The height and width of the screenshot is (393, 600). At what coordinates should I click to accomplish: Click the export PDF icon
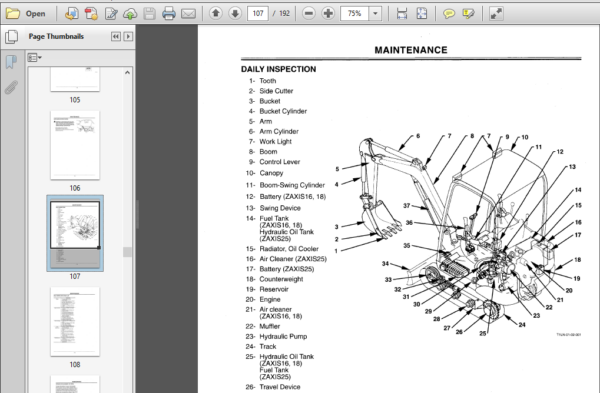point(91,14)
